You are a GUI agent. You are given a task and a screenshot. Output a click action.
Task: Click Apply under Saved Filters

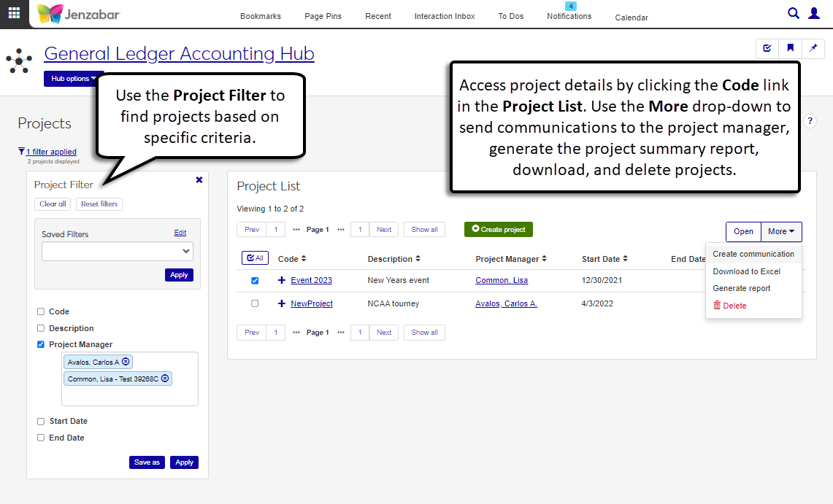179,275
